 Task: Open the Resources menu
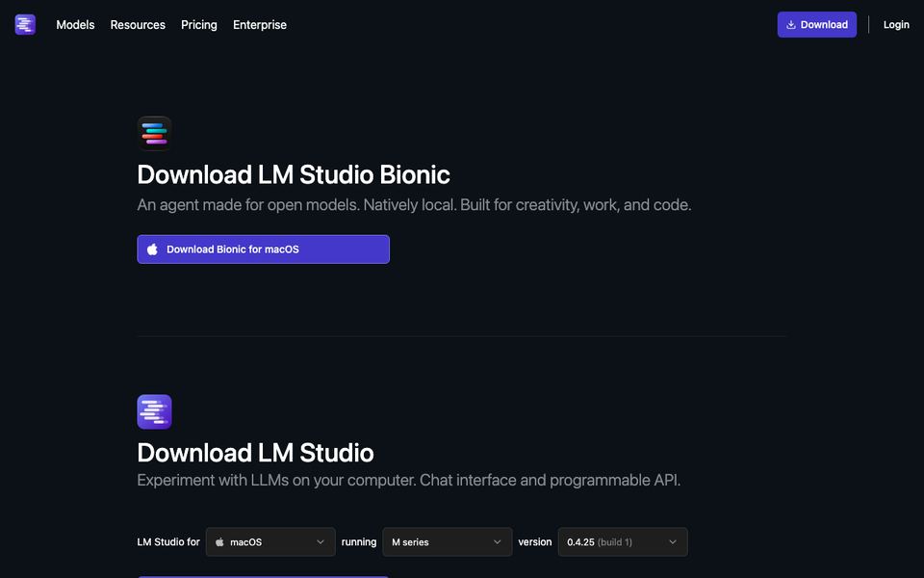138,25
